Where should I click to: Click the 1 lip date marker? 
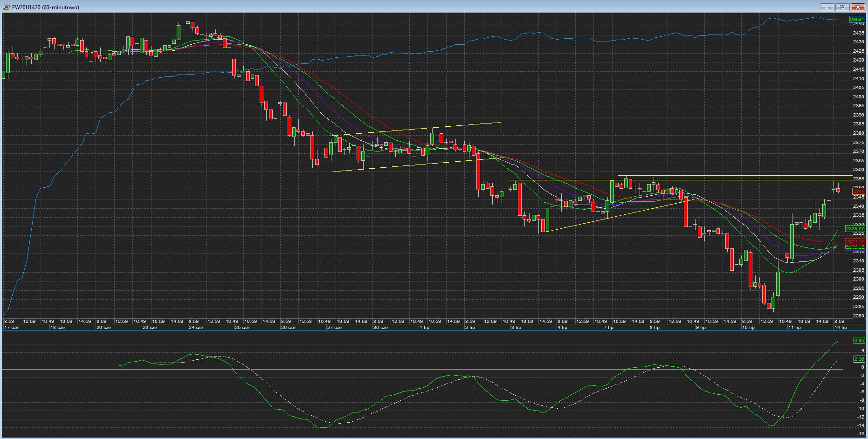(x=424, y=328)
